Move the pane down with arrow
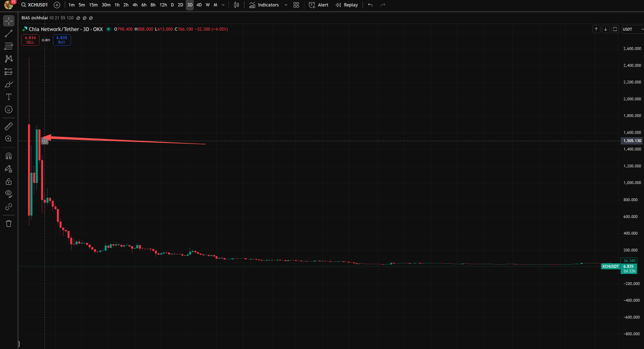Screen dimensions: 644x349 click(605, 29)
